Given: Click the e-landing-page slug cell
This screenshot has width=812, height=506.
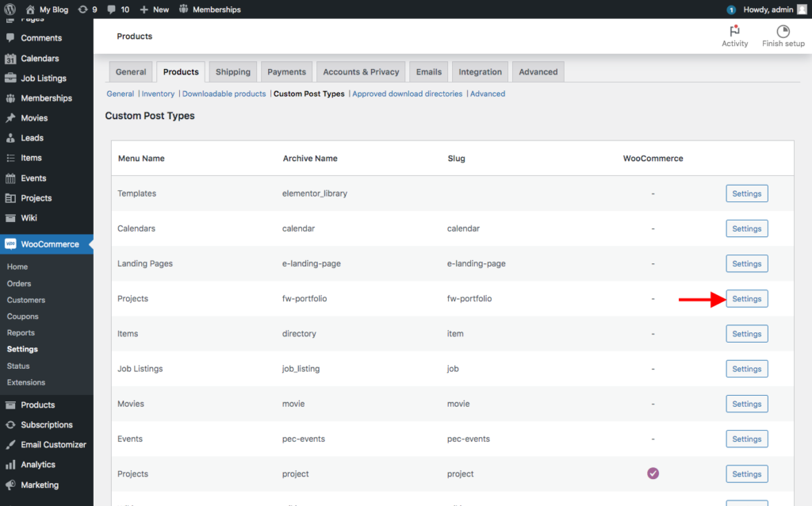Looking at the screenshot, I should 477,263.
